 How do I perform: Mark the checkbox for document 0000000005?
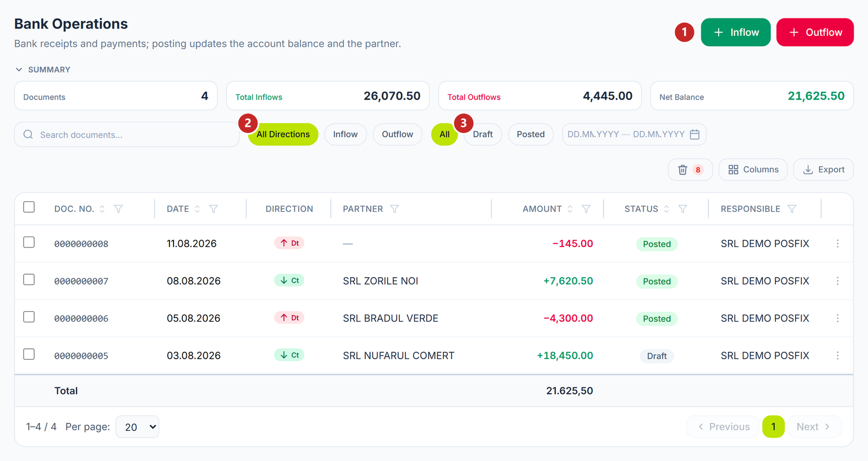click(x=29, y=354)
